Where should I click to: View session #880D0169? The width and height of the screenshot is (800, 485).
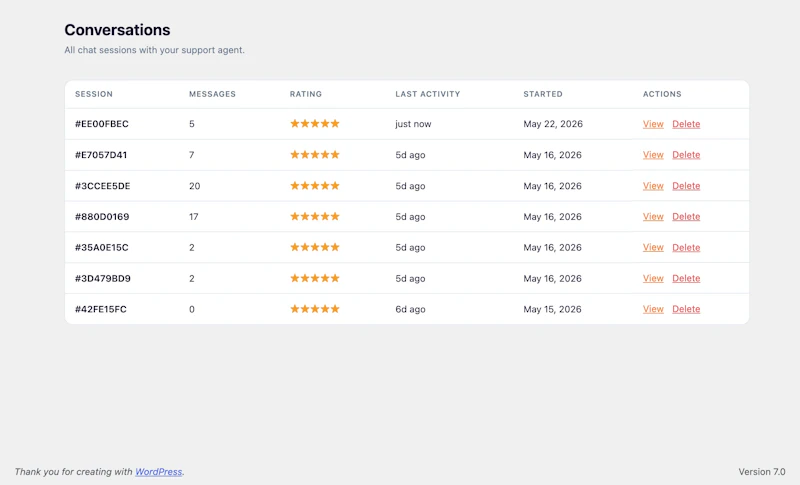(653, 217)
